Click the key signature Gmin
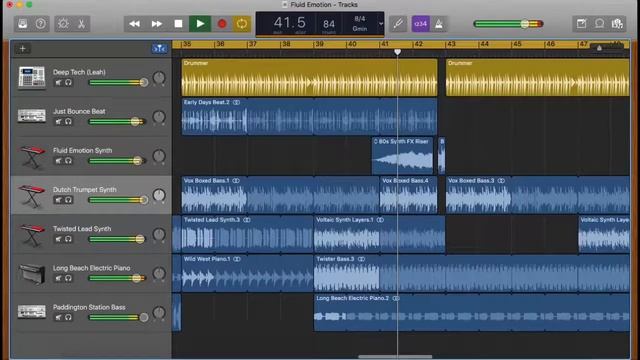Image resolution: width=640 pixels, height=360 pixels. click(x=360, y=29)
